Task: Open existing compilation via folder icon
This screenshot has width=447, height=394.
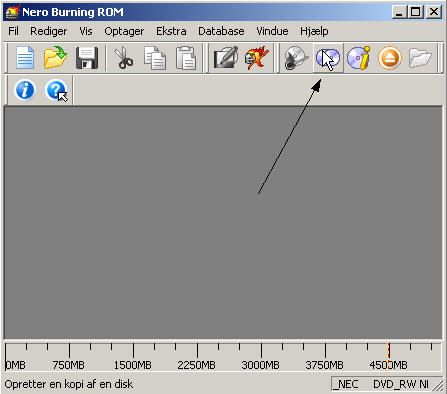Action: click(55, 58)
